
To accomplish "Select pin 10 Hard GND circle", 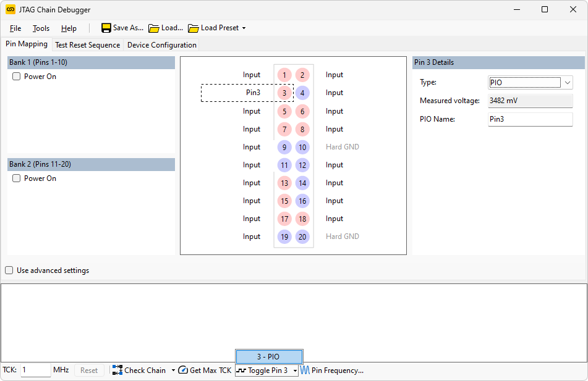I will pyautogui.click(x=302, y=147).
